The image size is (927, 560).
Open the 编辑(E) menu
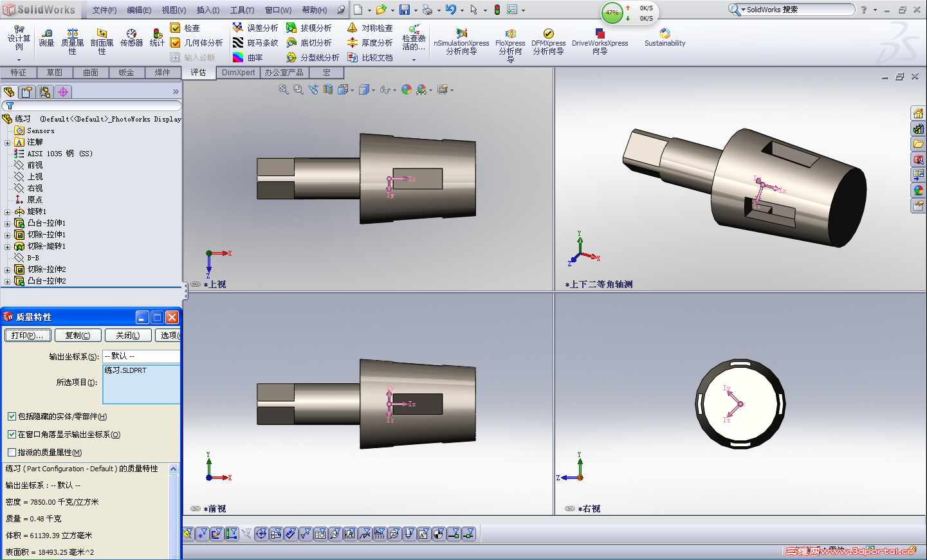tap(139, 10)
